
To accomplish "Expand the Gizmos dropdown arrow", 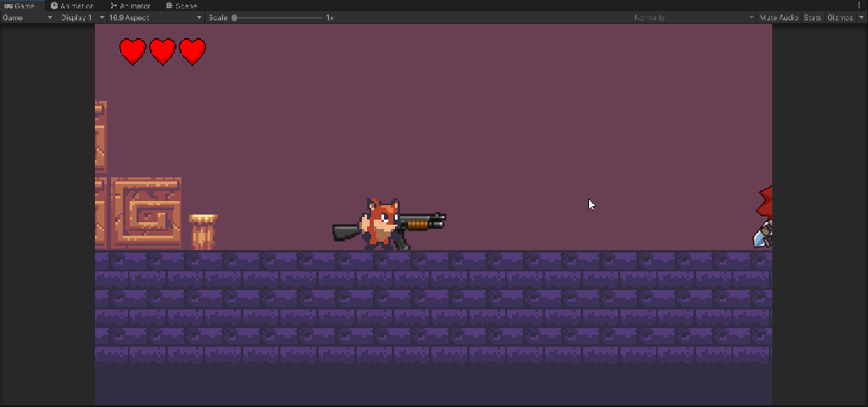I will (x=861, y=18).
